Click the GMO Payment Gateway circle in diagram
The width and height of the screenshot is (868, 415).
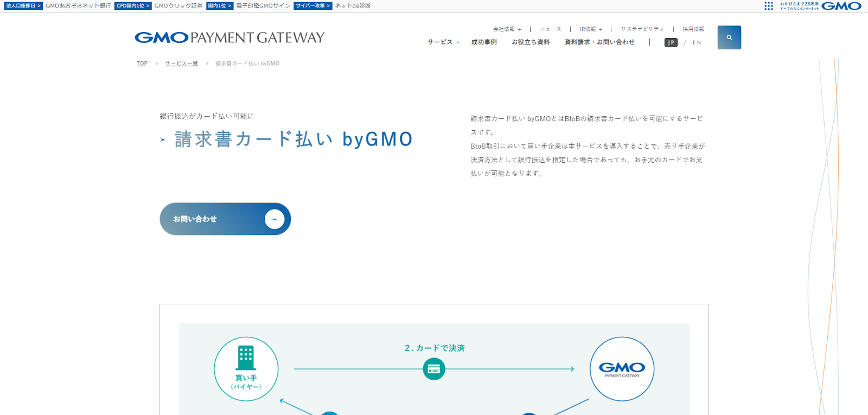click(622, 369)
